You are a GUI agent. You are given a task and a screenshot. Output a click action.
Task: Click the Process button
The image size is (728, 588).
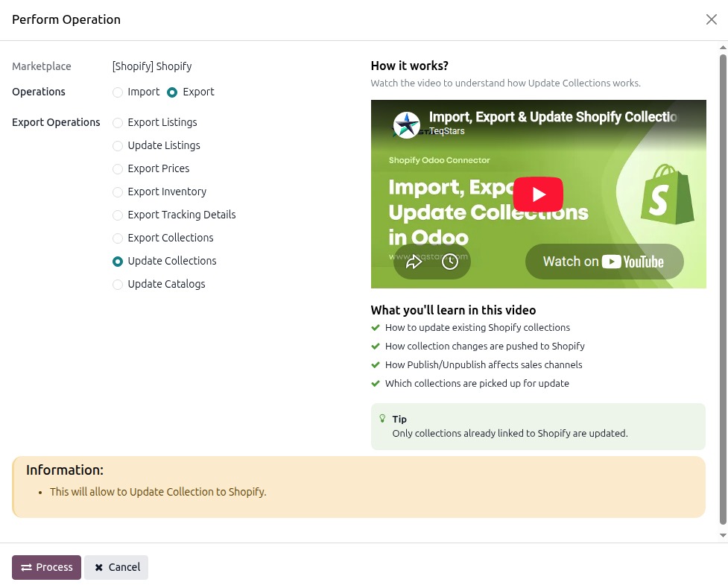coord(46,567)
